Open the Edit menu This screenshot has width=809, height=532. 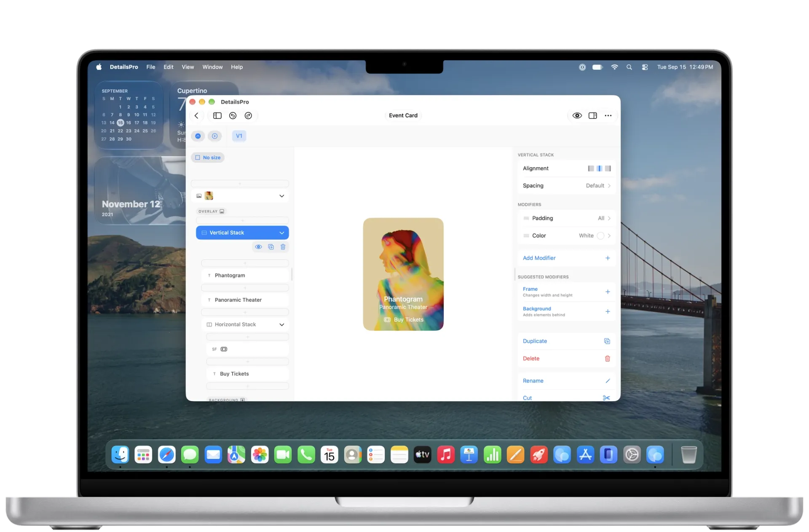168,67
